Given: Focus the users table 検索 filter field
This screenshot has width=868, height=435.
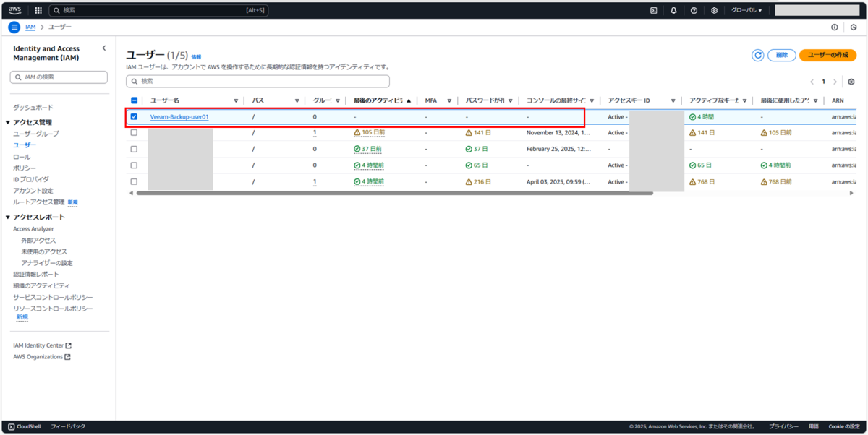Looking at the screenshot, I should point(258,81).
